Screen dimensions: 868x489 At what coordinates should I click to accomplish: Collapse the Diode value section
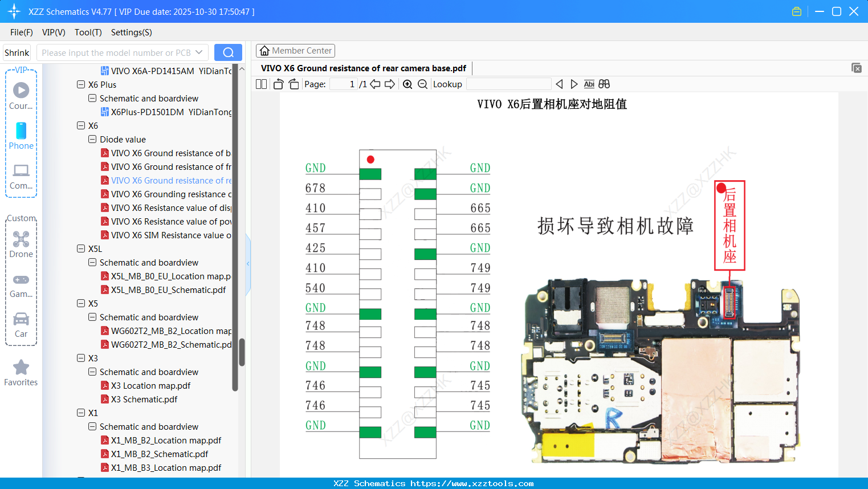[x=92, y=139]
